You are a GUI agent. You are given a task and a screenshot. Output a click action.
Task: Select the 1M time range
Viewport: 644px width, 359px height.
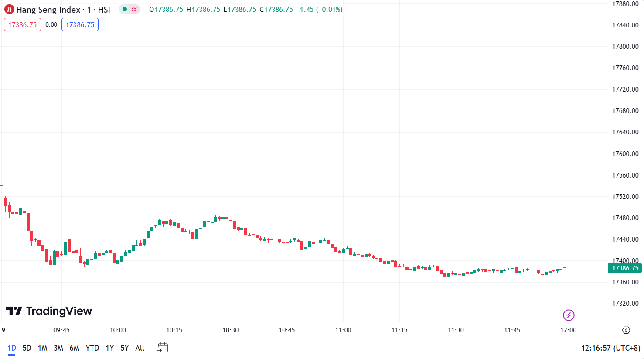(x=42, y=348)
